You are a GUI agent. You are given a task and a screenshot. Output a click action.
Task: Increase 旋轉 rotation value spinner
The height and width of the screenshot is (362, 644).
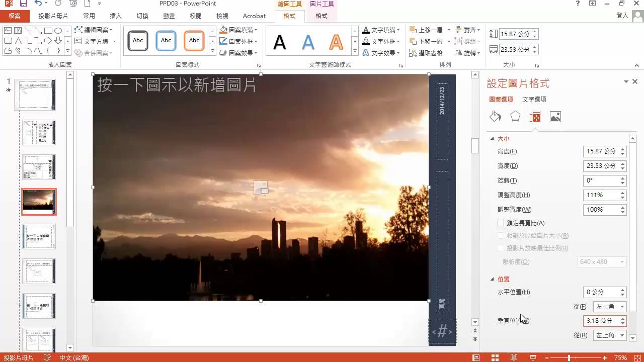(623, 178)
